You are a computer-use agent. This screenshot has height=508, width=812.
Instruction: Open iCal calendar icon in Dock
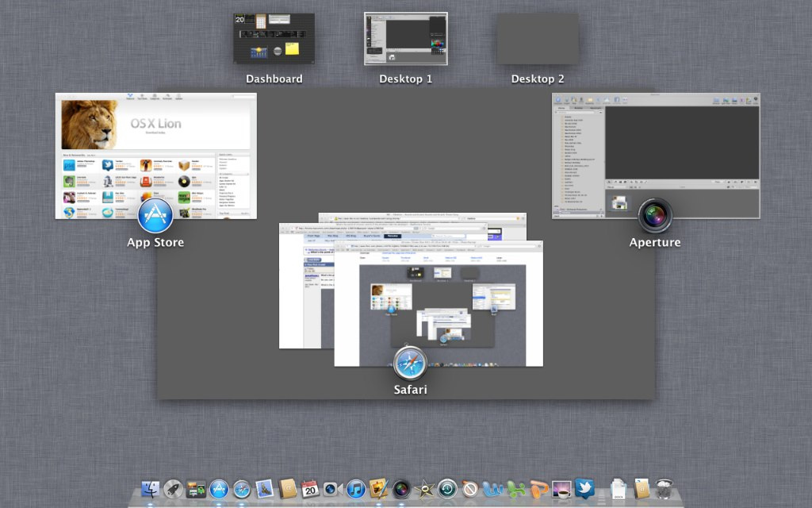(310, 489)
